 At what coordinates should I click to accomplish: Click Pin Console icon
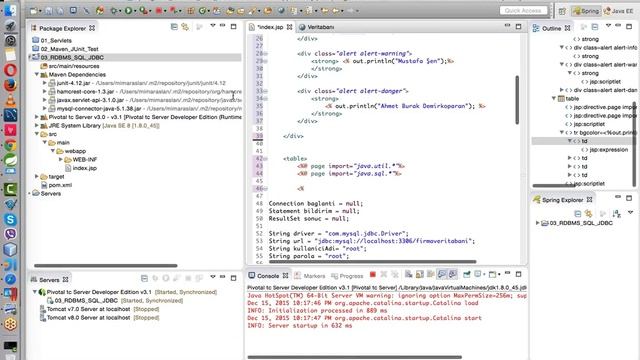(467, 275)
